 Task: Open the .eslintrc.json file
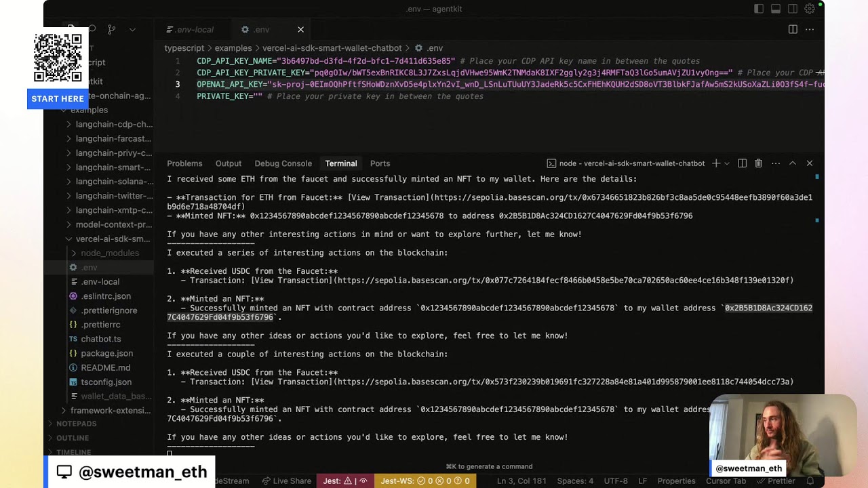tap(99, 296)
